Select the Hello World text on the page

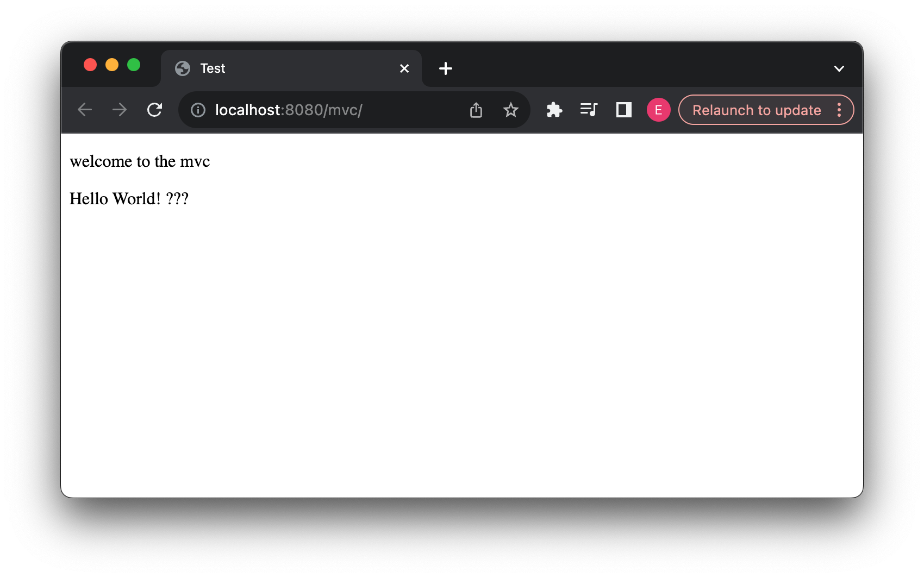point(129,198)
